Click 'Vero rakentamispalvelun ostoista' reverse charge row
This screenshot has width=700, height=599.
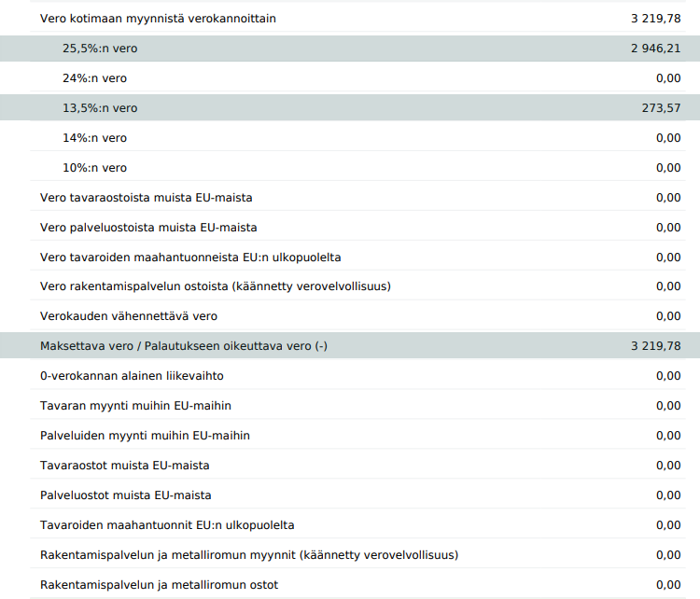pyautogui.click(x=215, y=286)
